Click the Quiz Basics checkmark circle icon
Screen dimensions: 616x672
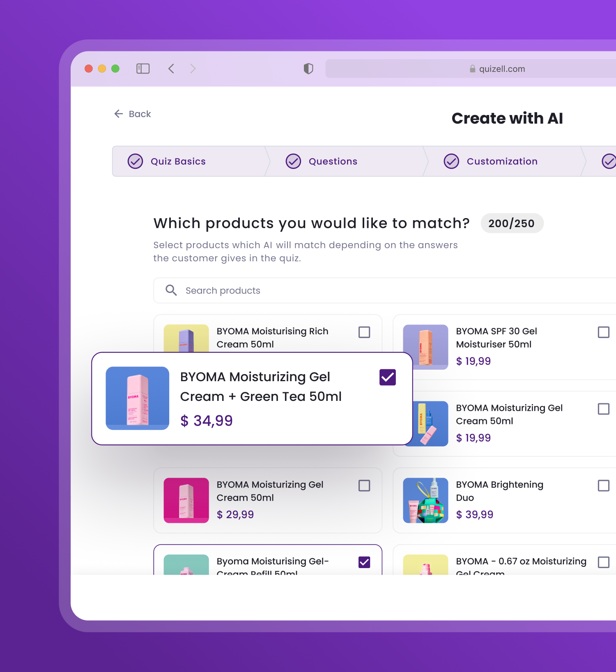point(135,161)
